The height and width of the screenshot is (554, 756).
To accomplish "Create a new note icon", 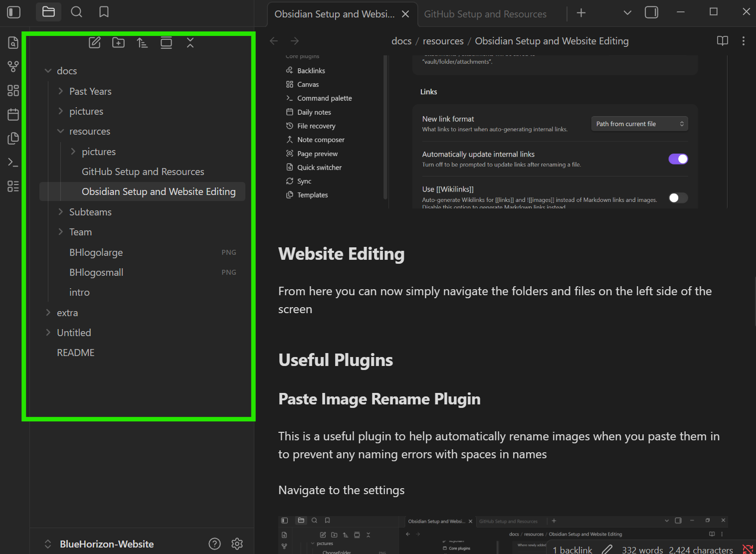I will coord(95,43).
